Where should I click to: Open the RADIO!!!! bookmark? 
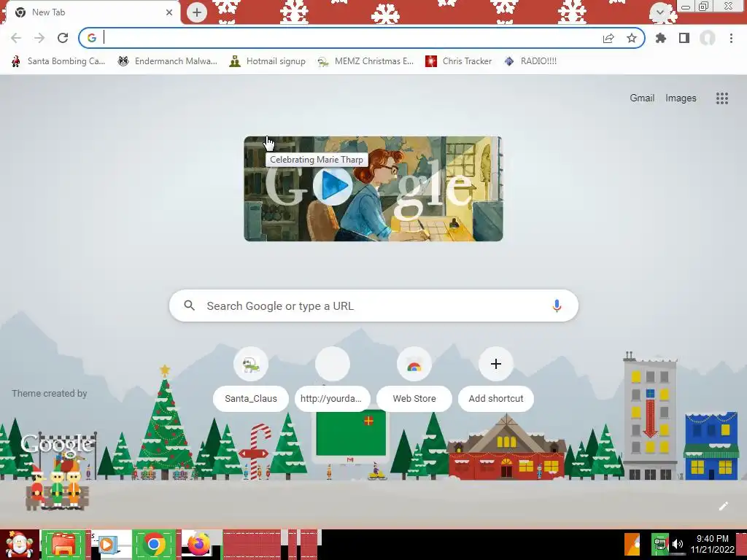click(530, 61)
